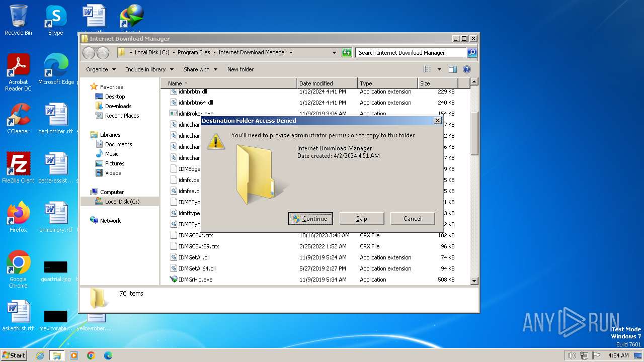Open Include in library dropdown

[x=149, y=69]
